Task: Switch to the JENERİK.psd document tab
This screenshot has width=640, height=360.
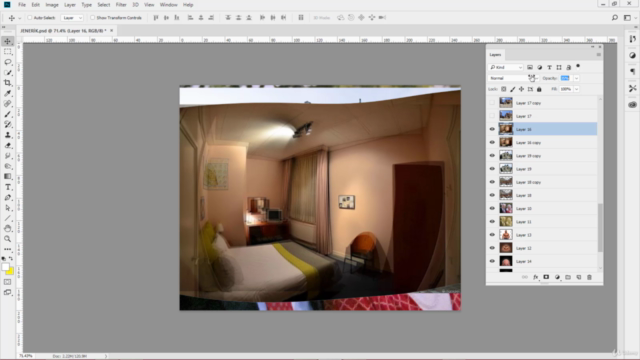Action: tap(63, 31)
